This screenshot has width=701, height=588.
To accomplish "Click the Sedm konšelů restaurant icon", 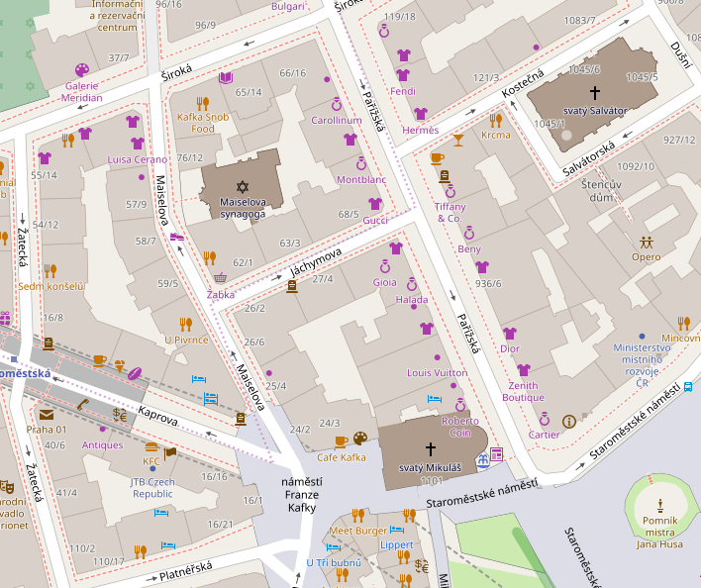I will pyautogui.click(x=50, y=271).
